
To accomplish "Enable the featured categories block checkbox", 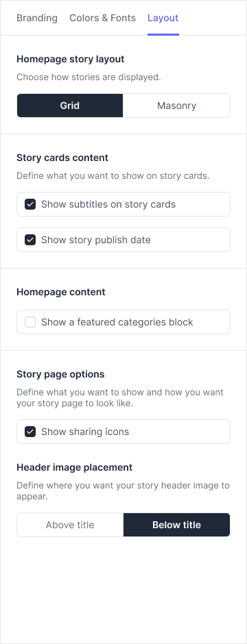I will coord(30,322).
